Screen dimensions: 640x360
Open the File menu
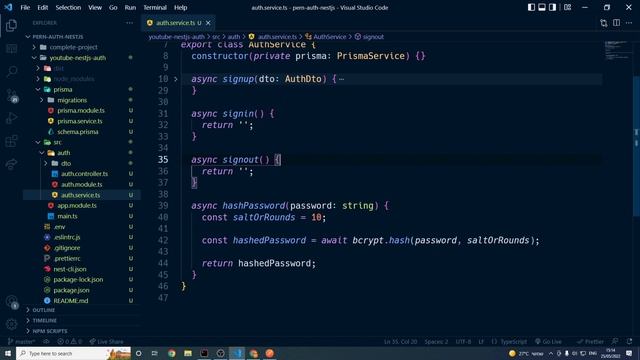[25, 7]
